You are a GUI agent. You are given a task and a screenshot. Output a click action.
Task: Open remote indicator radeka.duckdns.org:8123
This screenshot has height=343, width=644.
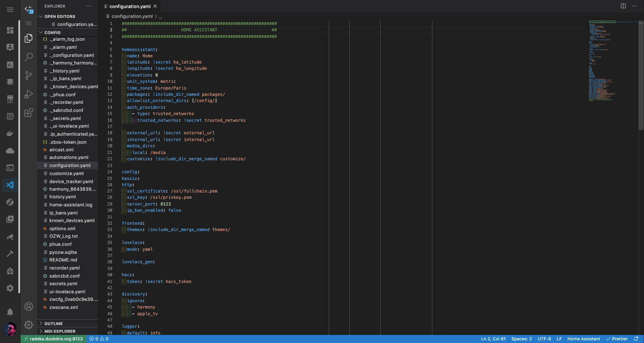click(54, 339)
